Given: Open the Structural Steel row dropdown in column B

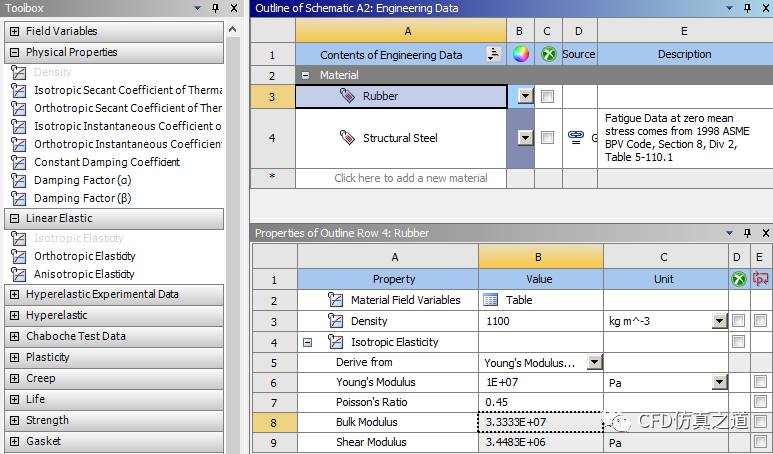Looking at the screenshot, I should click(x=526, y=138).
